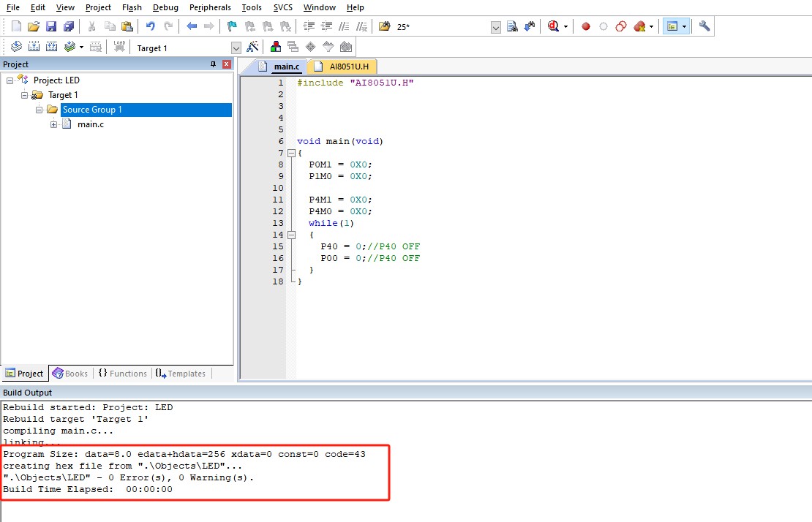Paste from clipboard using the toolbar icon

tap(127, 26)
